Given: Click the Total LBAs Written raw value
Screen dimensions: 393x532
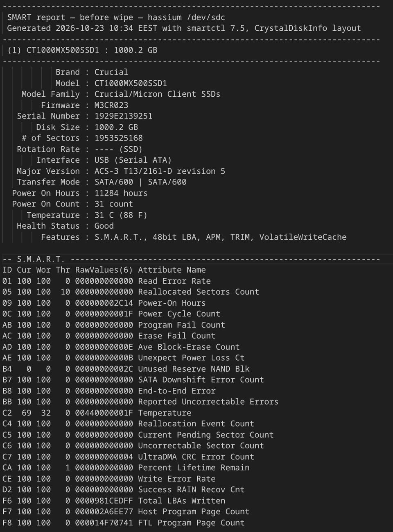Looking at the screenshot, I should coord(104,501).
